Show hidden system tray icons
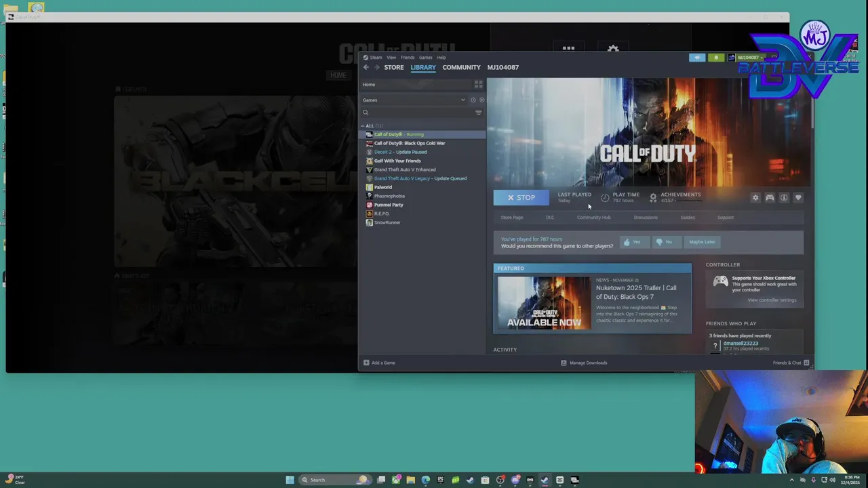The width and height of the screenshot is (868, 488). click(791, 480)
